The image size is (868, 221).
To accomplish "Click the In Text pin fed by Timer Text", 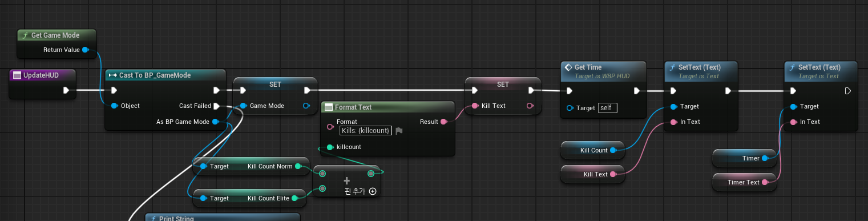I will point(793,122).
